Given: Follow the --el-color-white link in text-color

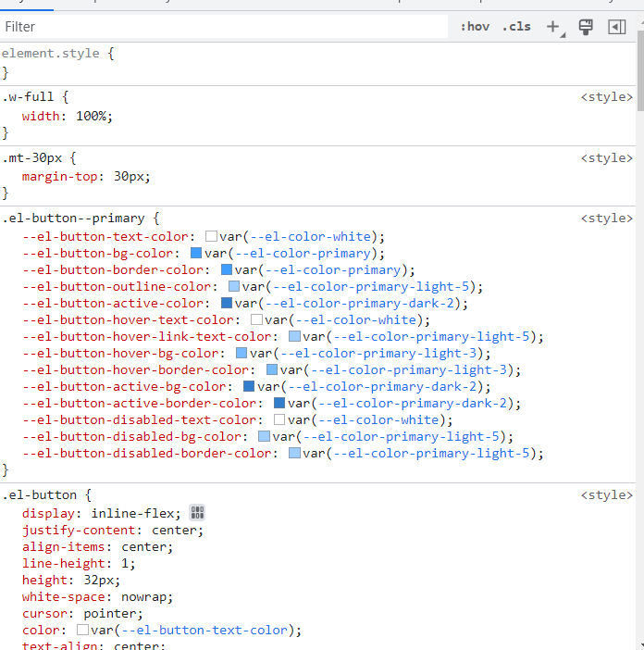Looking at the screenshot, I should coord(310,237).
